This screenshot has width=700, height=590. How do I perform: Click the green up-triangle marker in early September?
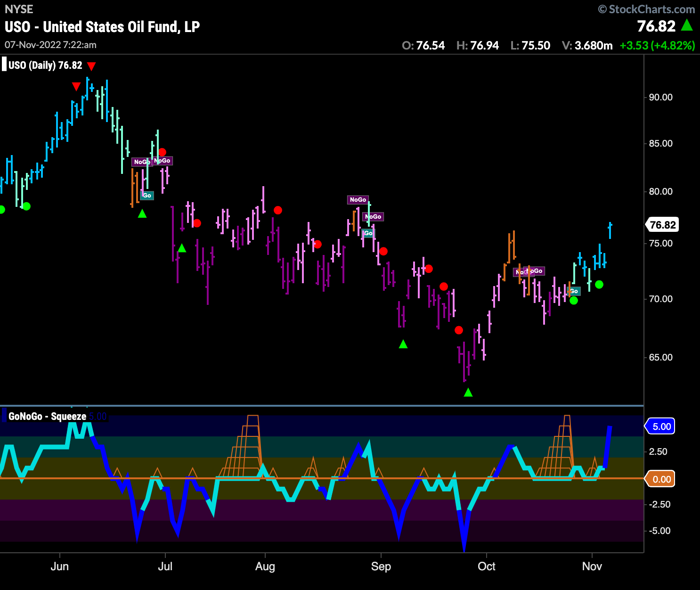pos(403,344)
